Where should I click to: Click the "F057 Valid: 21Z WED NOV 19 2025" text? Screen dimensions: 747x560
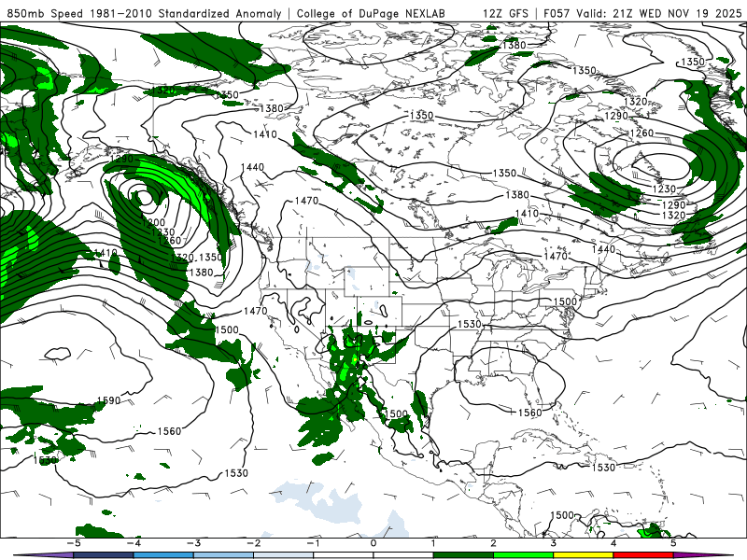[x=642, y=13]
